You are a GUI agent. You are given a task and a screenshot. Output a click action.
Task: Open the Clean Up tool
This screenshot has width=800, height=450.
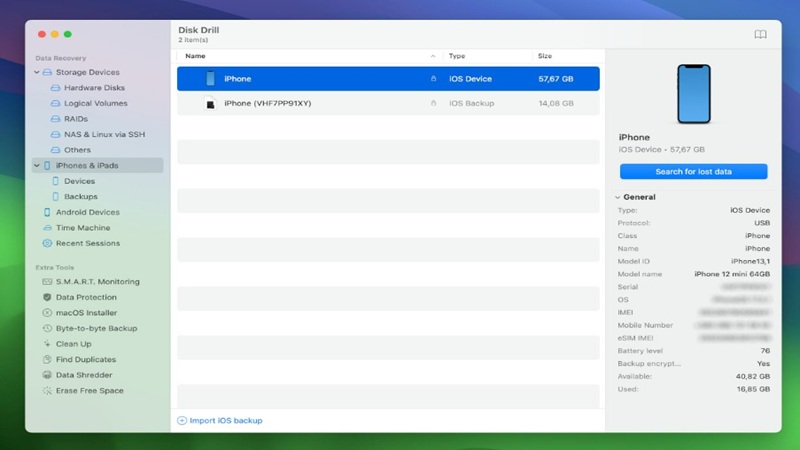pos(73,344)
